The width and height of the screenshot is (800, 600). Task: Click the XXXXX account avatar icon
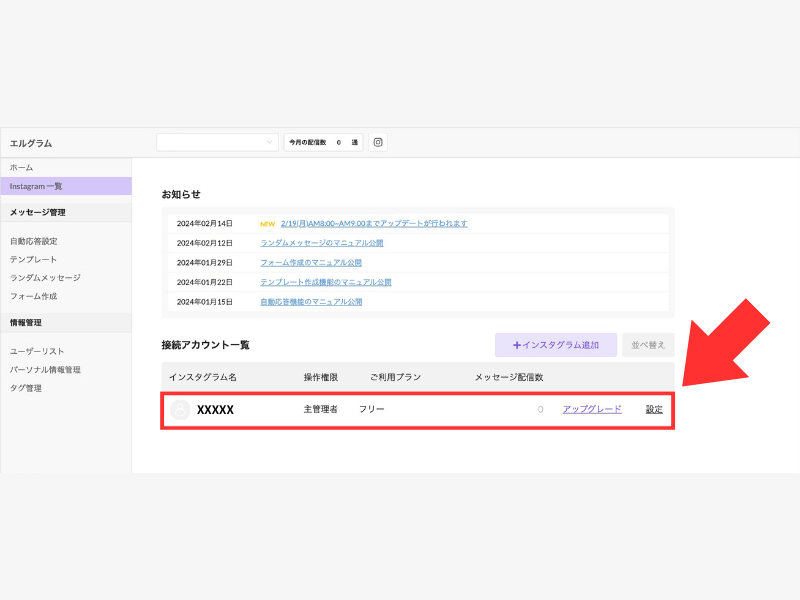pos(180,410)
